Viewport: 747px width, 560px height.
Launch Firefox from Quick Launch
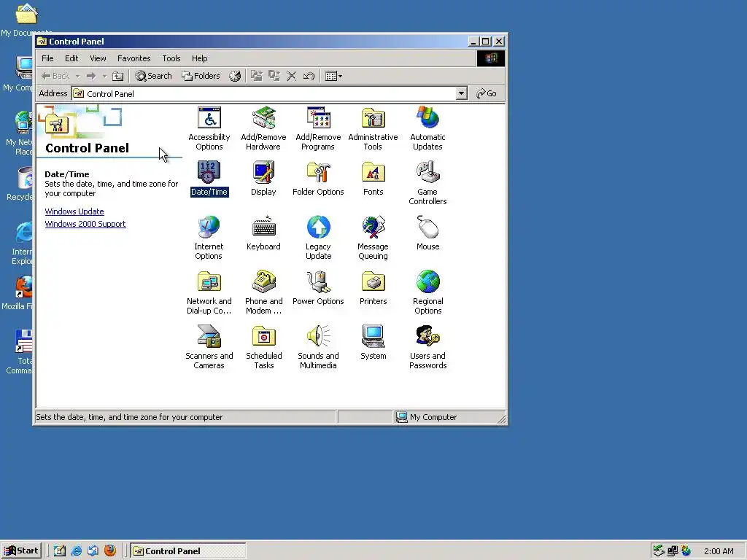click(x=110, y=551)
